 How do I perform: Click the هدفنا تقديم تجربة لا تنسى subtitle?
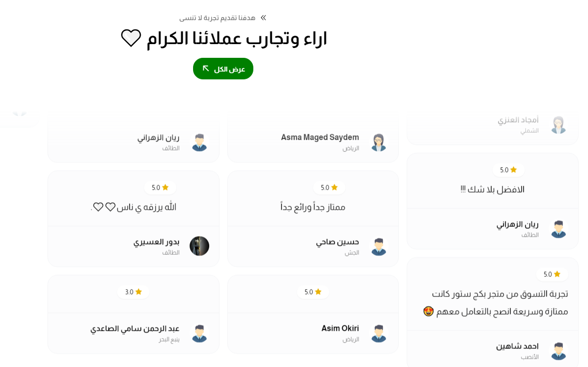217,18
